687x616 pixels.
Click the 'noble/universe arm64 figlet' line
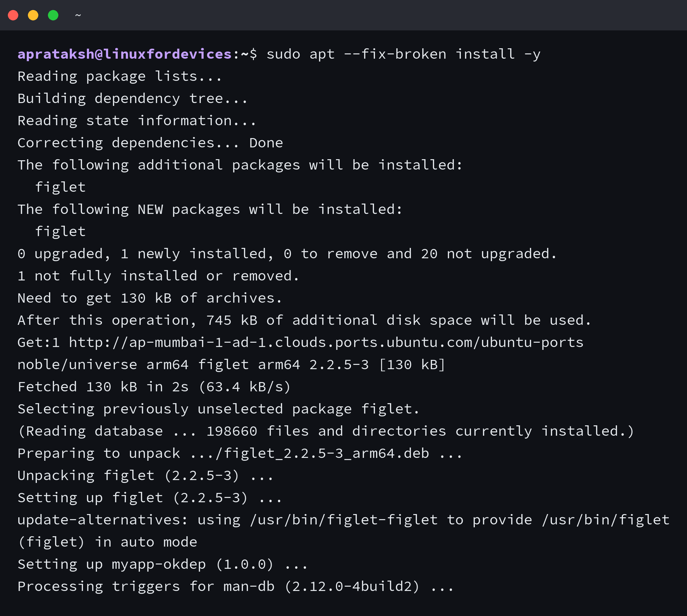point(231,365)
